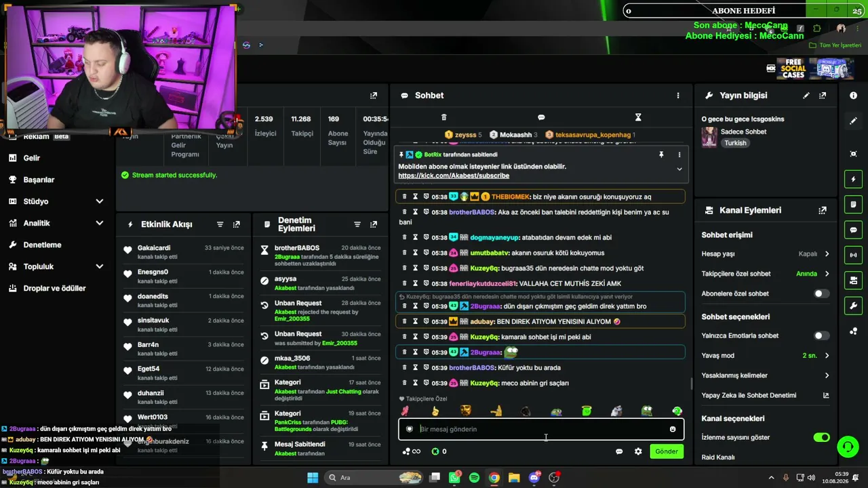The width and height of the screenshot is (868, 488).
Task: Open Spotify from the taskbar
Action: coord(474,478)
